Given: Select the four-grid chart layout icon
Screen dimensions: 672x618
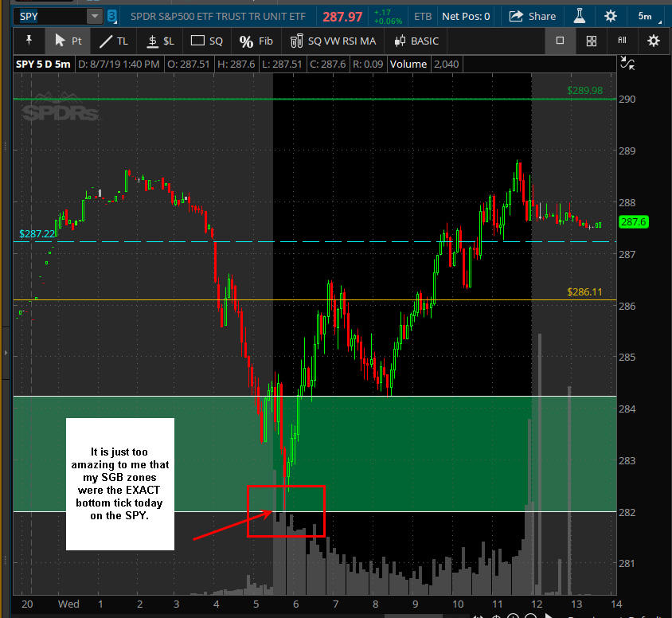Looking at the screenshot, I should pos(592,41).
